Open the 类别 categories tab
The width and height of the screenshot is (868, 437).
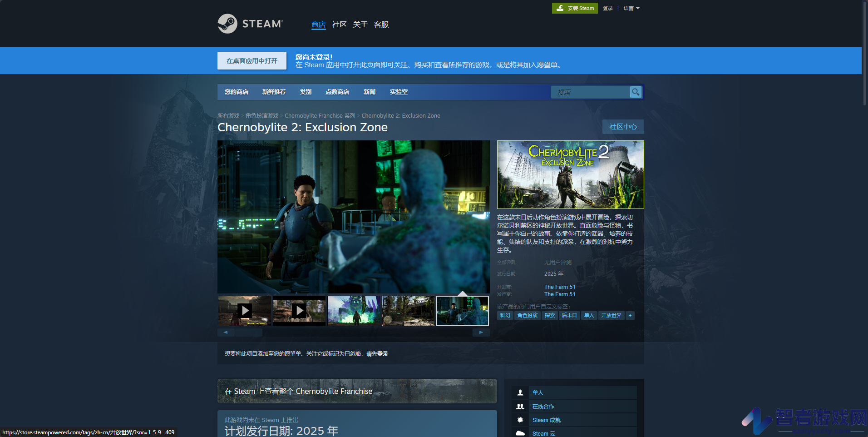click(x=306, y=92)
